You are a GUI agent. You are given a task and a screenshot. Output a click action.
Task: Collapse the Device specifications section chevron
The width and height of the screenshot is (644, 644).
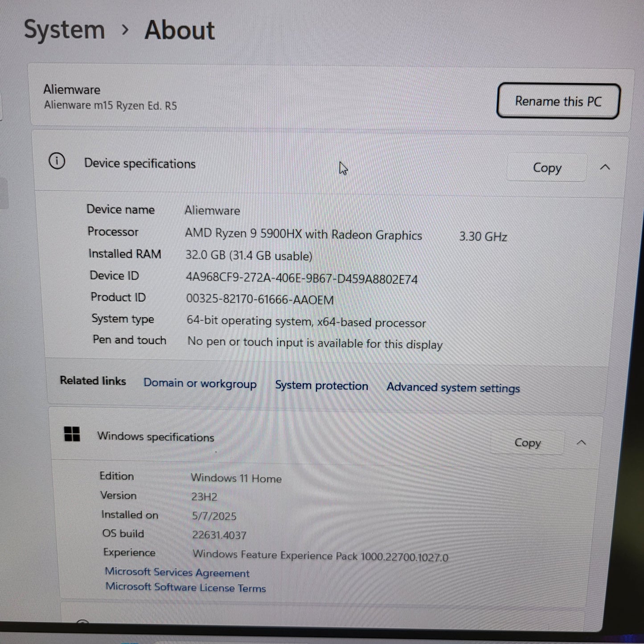click(605, 167)
